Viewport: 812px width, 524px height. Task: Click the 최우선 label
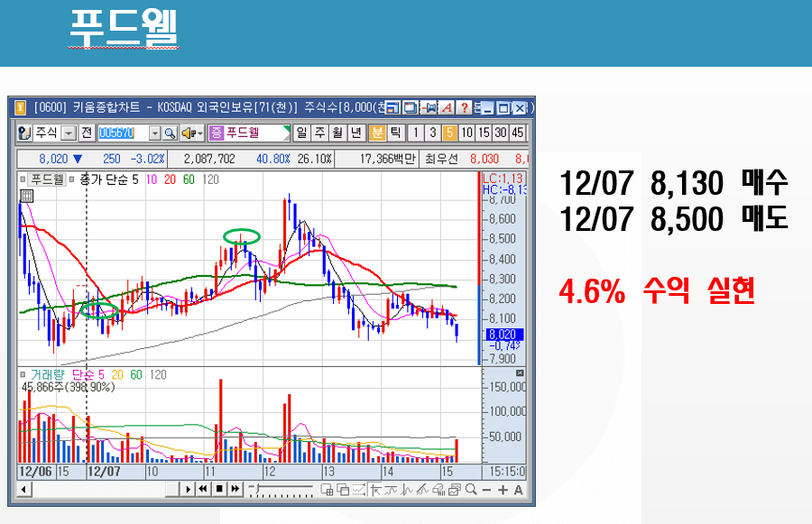tap(441, 159)
